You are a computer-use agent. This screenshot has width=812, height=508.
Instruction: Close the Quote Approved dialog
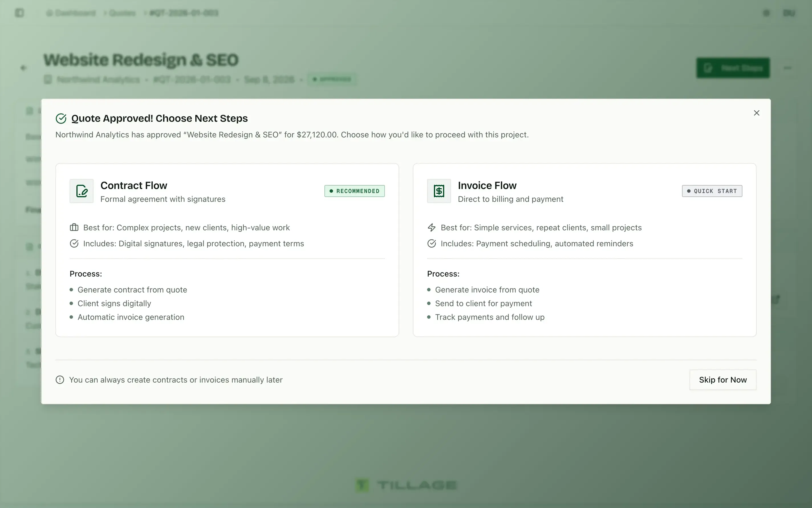(x=756, y=113)
